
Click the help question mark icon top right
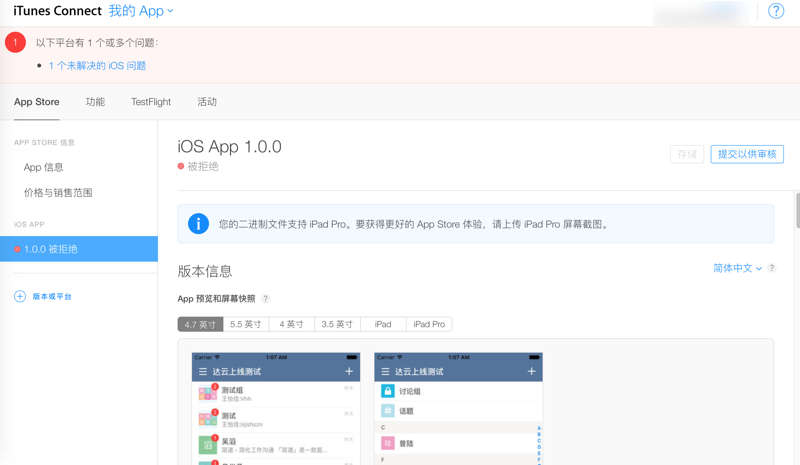[776, 11]
